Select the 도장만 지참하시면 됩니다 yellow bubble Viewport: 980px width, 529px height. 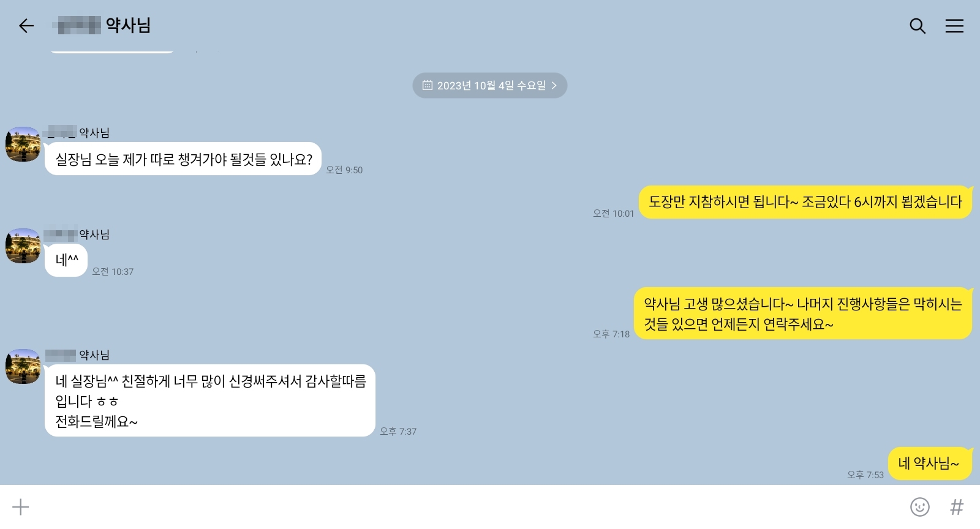805,202
